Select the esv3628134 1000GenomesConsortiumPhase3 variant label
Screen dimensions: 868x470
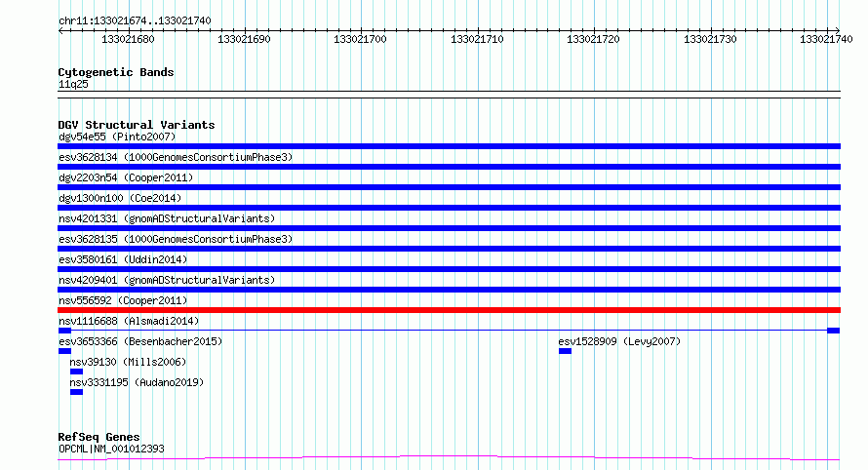pyautogui.click(x=176, y=157)
